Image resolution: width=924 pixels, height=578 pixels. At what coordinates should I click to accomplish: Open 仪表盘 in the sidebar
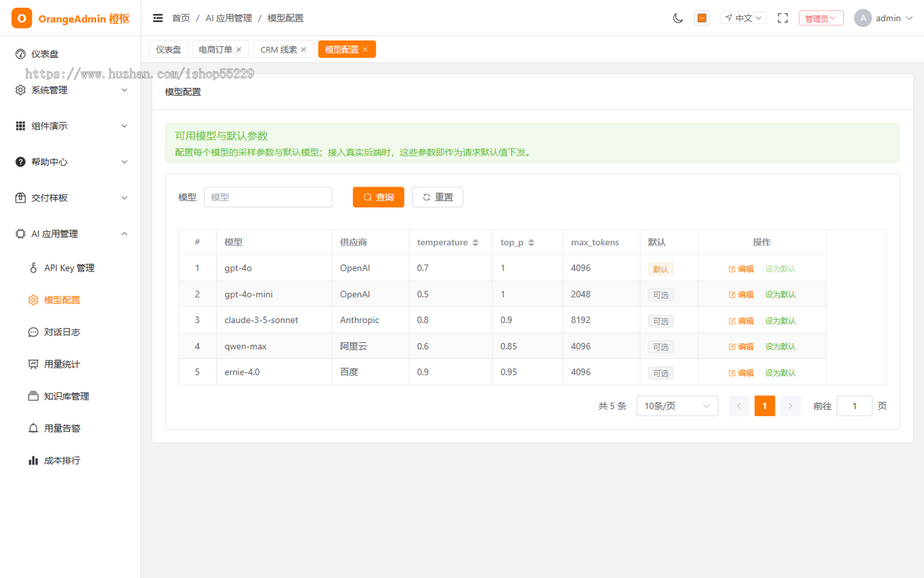[x=70, y=54]
